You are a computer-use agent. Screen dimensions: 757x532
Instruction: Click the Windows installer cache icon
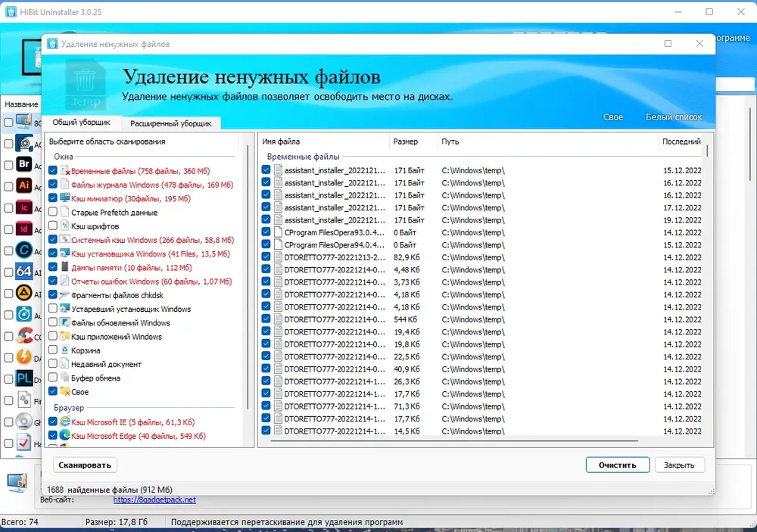click(x=64, y=254)
